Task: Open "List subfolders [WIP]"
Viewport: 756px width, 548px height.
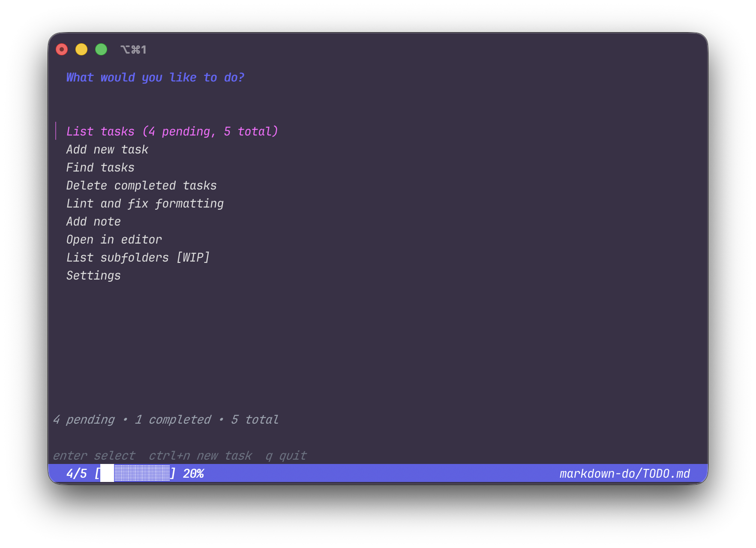Action: point(138,258)
